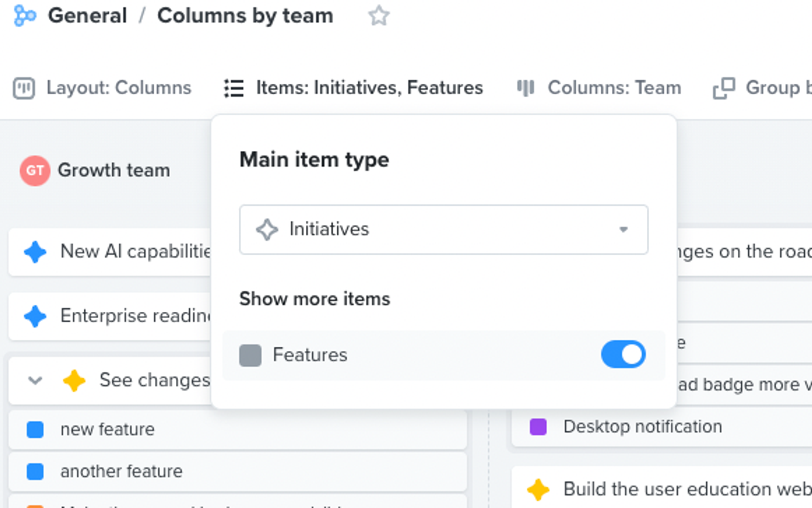Open the Items: Initiatives, Features menu
Screen dimensions: 812x508
point(370,88)
